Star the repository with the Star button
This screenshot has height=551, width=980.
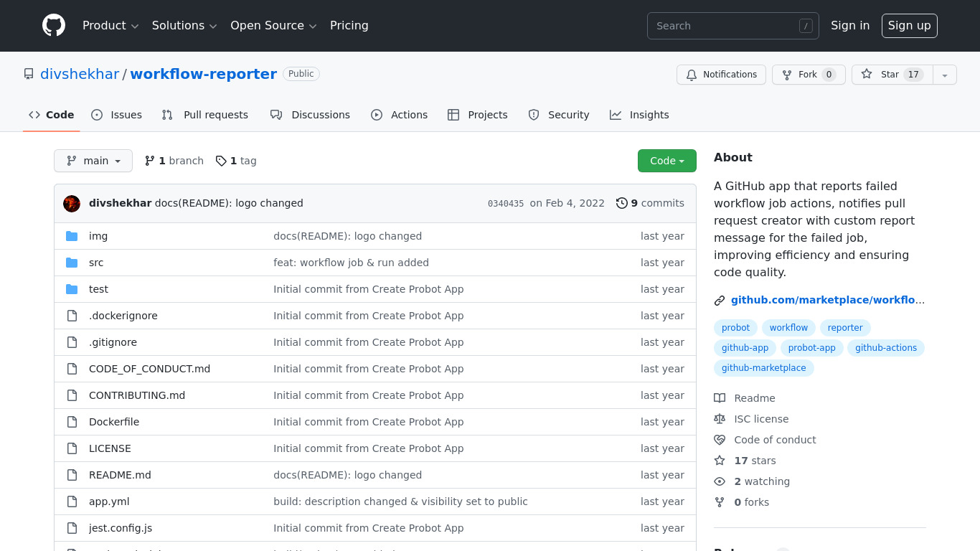[892, 75]
